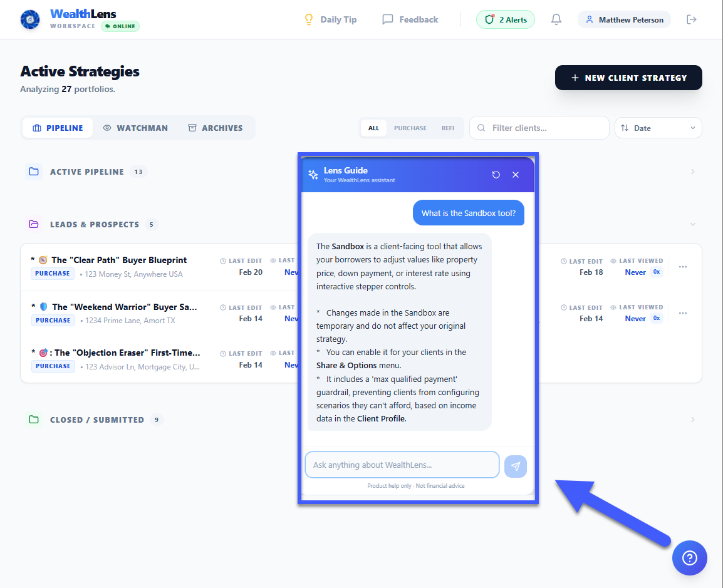
Task: Click the Closed / Submitted folder icon
Action: [34, 420]
